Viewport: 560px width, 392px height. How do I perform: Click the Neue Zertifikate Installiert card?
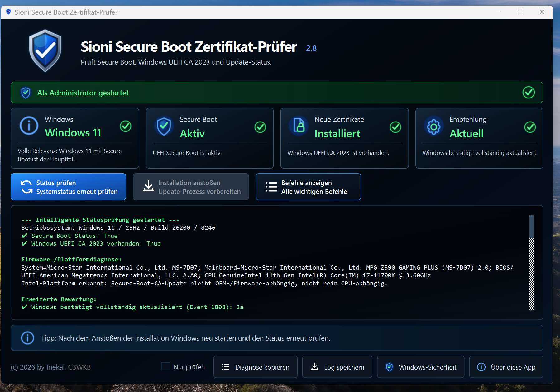(x=344, y=138)
